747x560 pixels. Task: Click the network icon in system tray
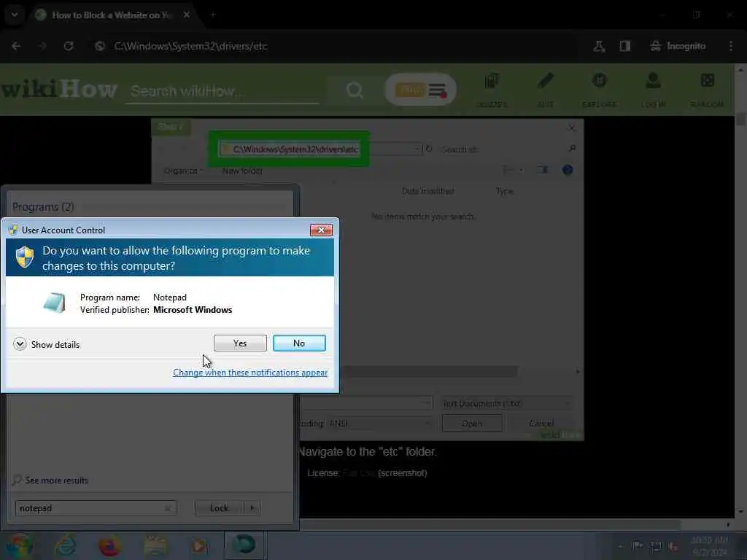(x=656, y=546)
